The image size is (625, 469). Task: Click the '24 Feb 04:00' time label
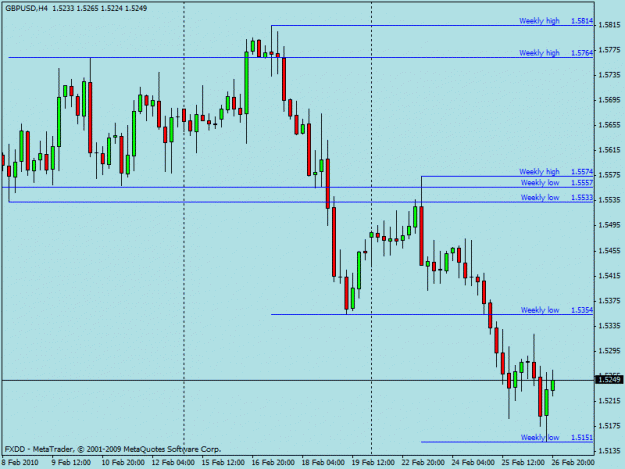[473, 463]
